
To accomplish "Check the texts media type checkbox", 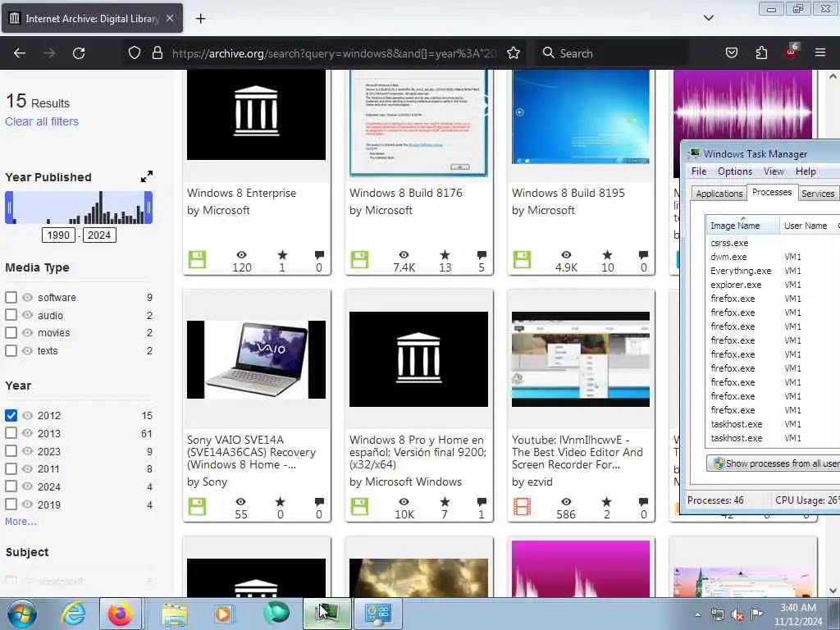I will click(11, 351).
